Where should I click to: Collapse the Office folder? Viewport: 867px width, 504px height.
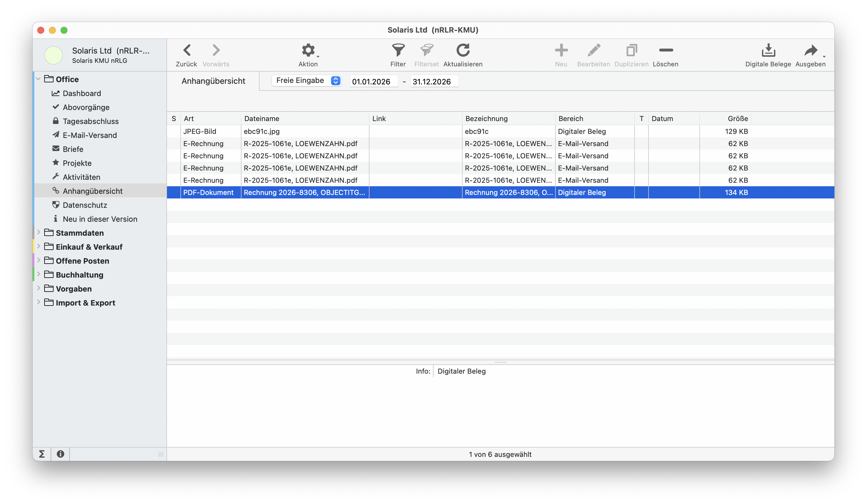click(38, 79)
